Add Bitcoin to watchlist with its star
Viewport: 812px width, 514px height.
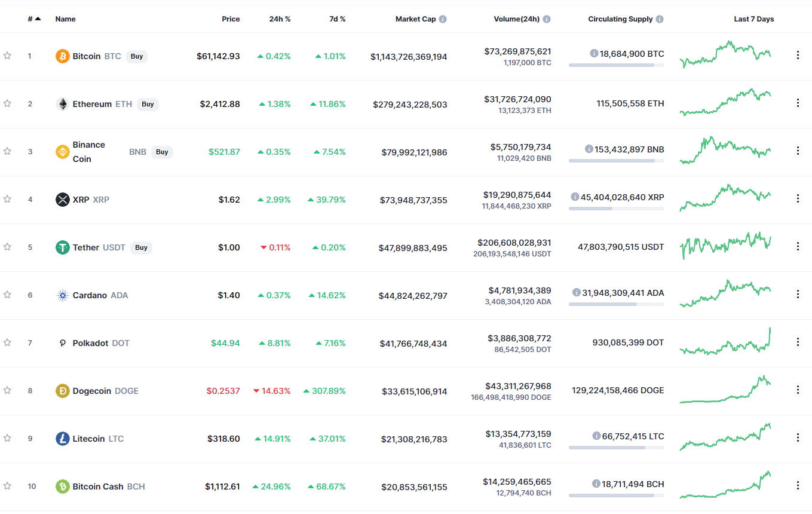pyautogui.click(x=7, y=56)
